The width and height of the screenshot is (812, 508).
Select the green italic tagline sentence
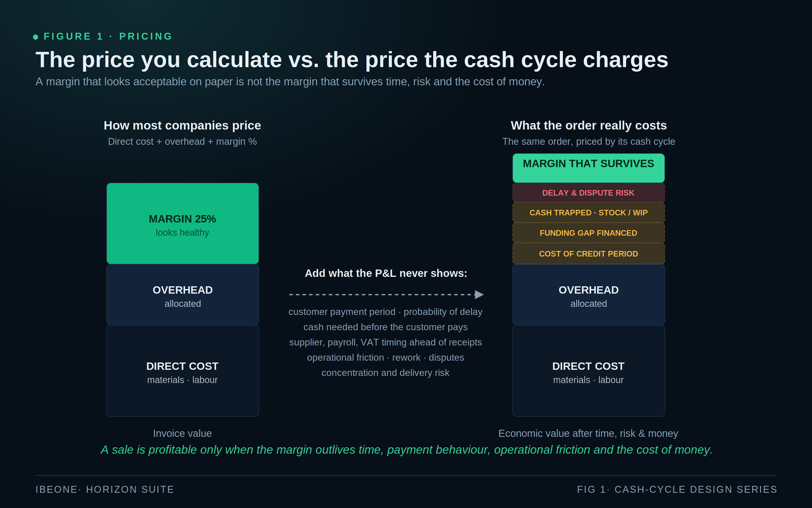click(407, 450)
